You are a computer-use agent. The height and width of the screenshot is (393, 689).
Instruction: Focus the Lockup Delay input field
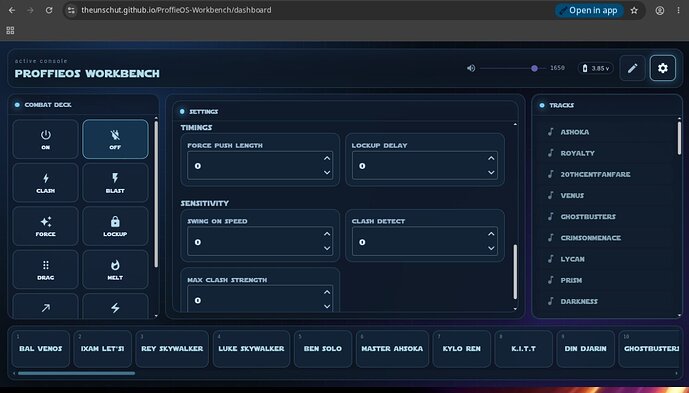point(424,165)
